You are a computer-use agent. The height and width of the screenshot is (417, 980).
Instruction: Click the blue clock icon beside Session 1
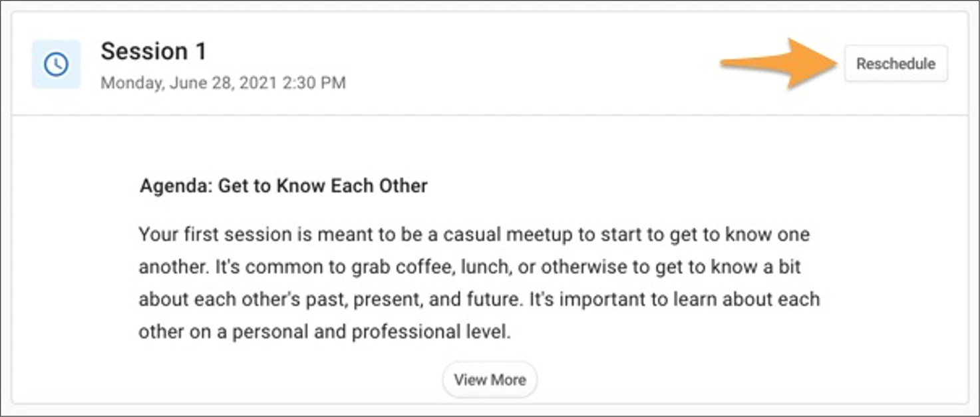[x=56, y=65]
